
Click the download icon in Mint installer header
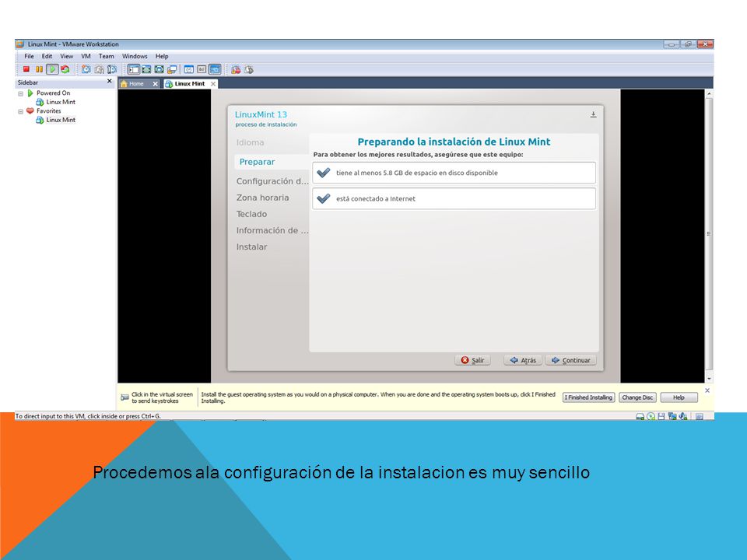pos(593,115)
